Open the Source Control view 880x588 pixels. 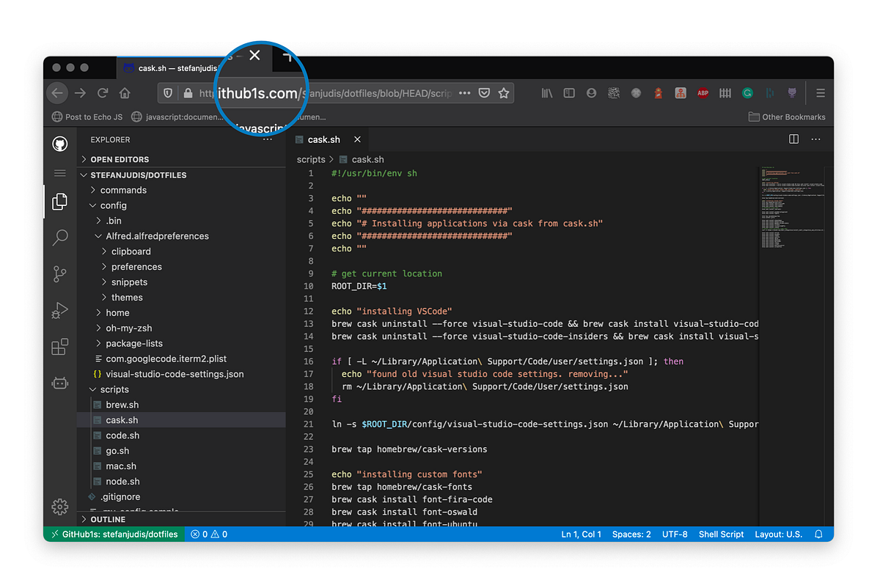point(59,273)
